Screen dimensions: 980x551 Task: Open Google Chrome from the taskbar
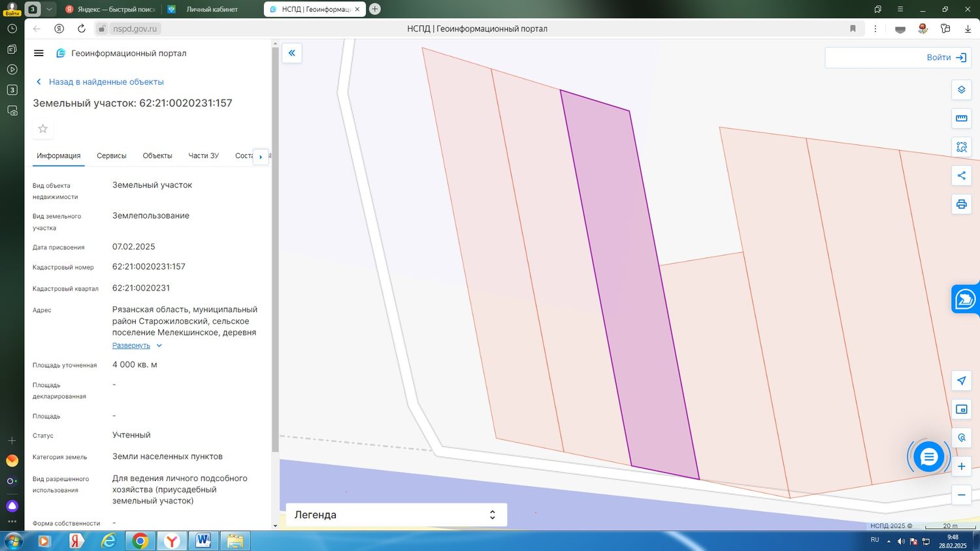coord(140,541)
